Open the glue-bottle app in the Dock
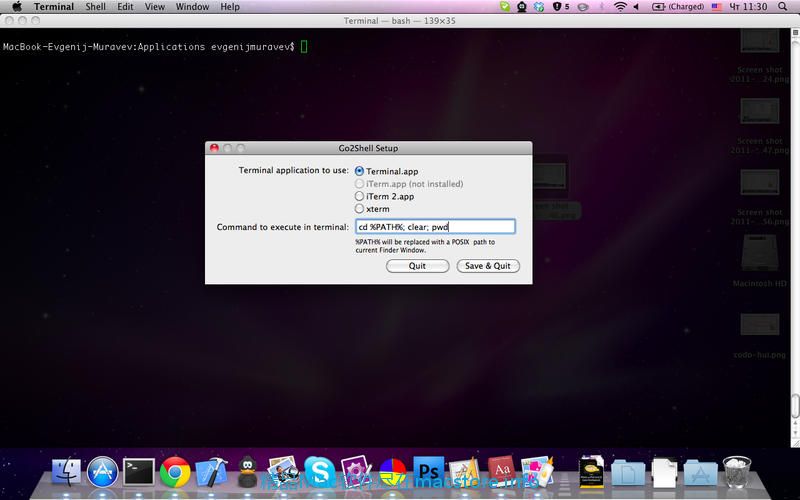This screenshot has width=800, height=500. pos(537,471)
